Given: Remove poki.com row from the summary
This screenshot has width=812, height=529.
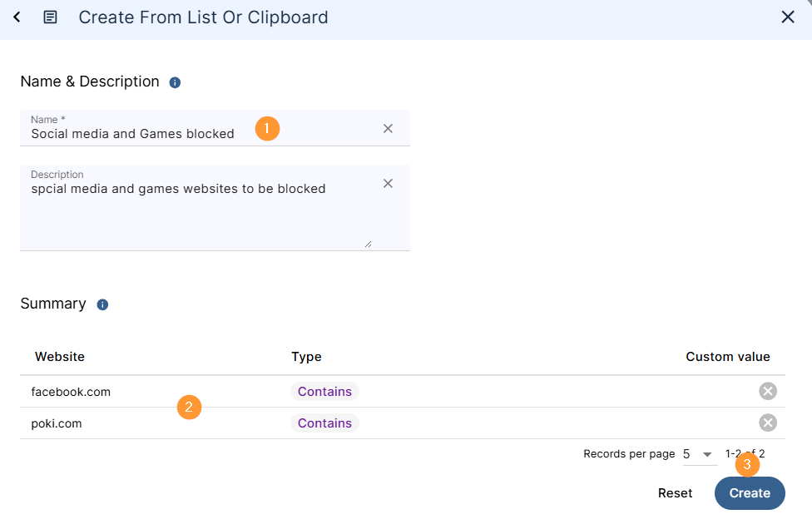Looking at the screenshot, I should (768, 423).
